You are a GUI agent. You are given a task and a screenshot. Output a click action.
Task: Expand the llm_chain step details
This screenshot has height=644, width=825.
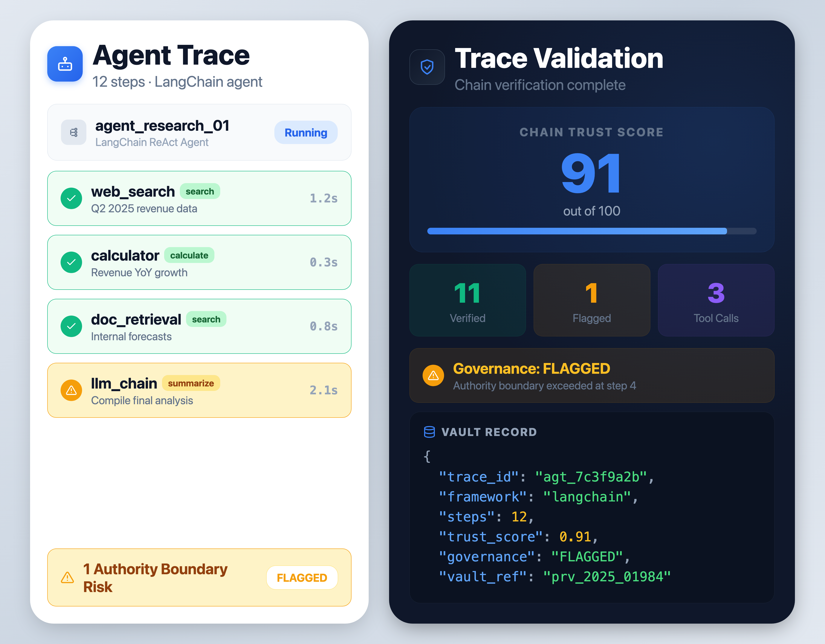[x=199, y=390]
